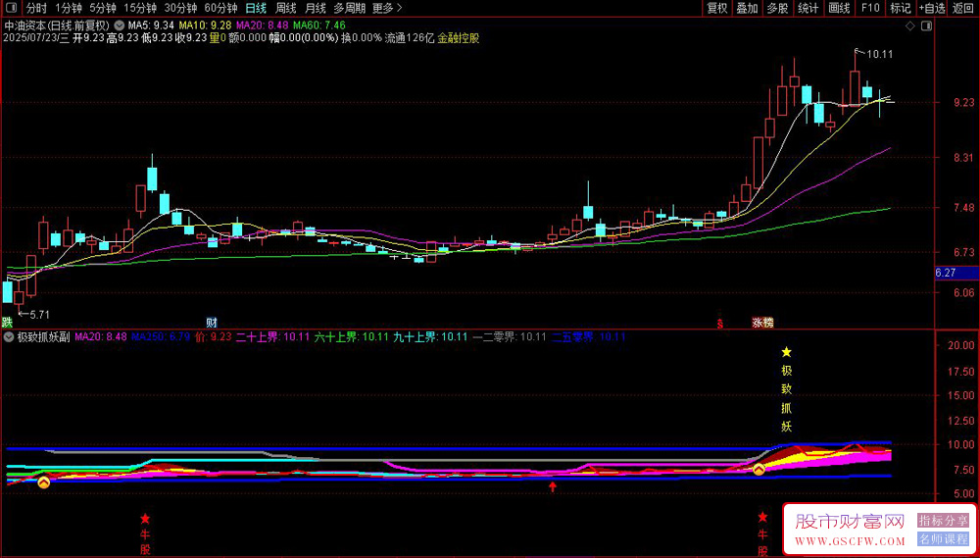Screen dimensions: 980x558
Task: Click the MA5: 9.34 label
Action: pos(151,26)
